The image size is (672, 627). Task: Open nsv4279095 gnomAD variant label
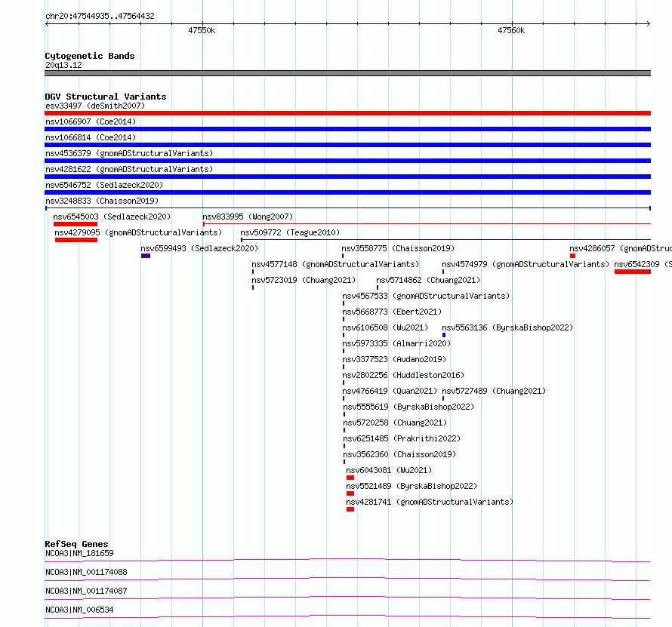[x=138, y=232]
